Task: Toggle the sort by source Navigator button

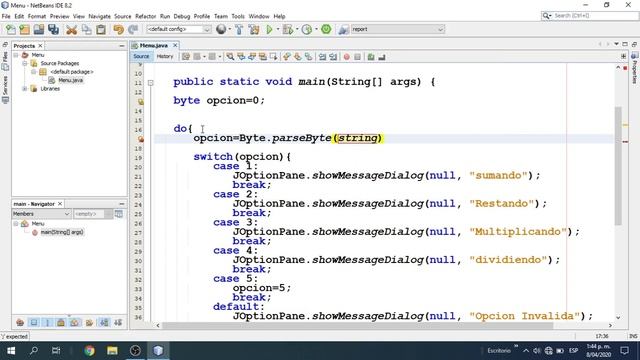Action: point(118,323)
